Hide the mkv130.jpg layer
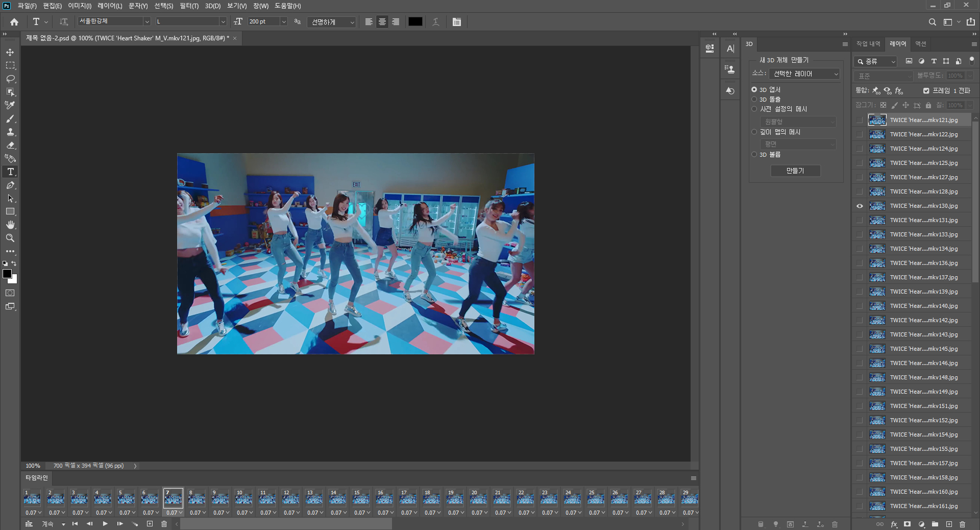Image resolution: width=980 pixels, height=530 pixels. coord(860,206)
